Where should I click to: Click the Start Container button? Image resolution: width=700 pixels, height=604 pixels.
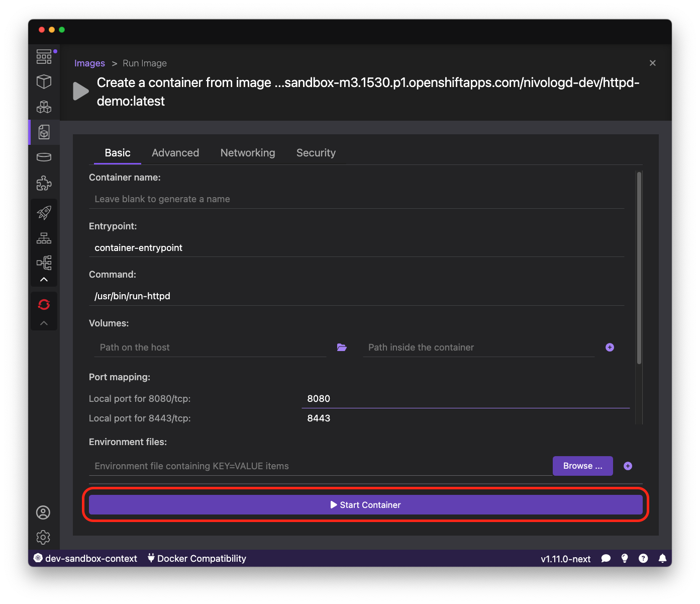coord(366,505)
